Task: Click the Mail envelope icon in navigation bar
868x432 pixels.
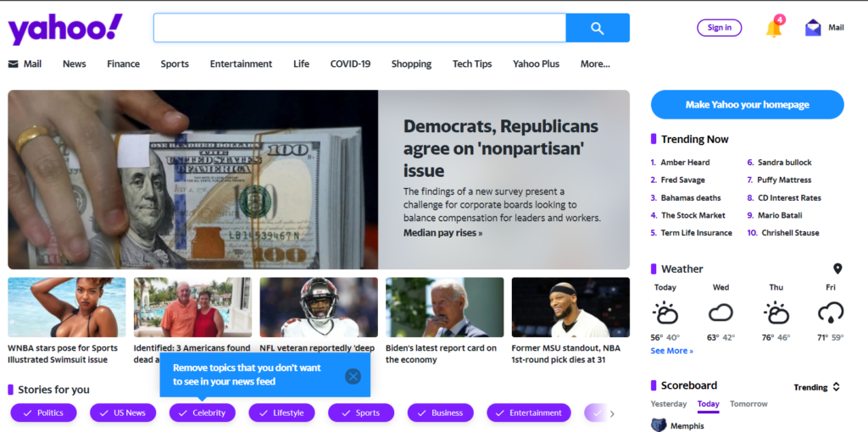Action: pos(14,64)
